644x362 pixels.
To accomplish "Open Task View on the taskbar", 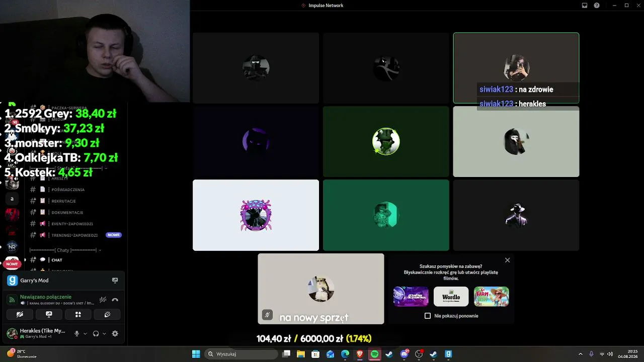I will [x=286, y=354].
